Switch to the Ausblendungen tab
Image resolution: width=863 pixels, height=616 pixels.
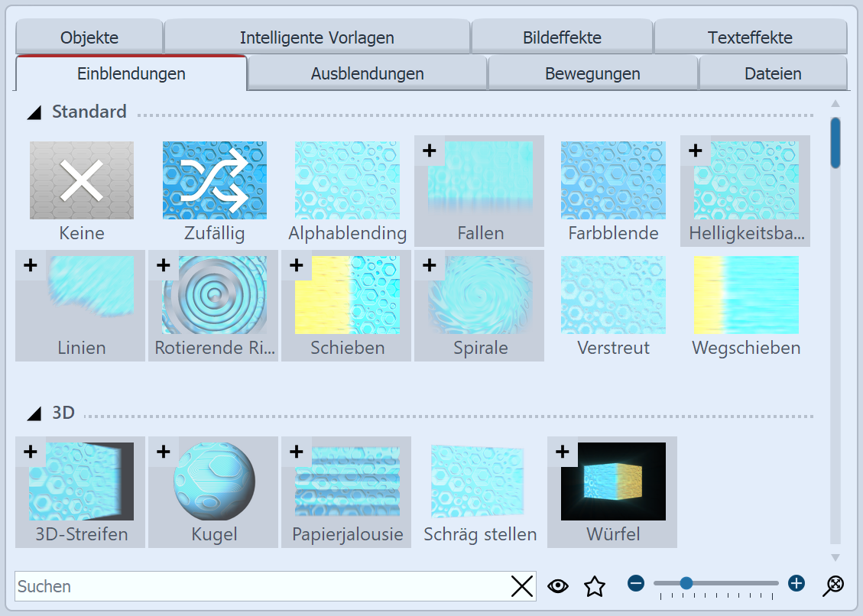tap(367, 74)
